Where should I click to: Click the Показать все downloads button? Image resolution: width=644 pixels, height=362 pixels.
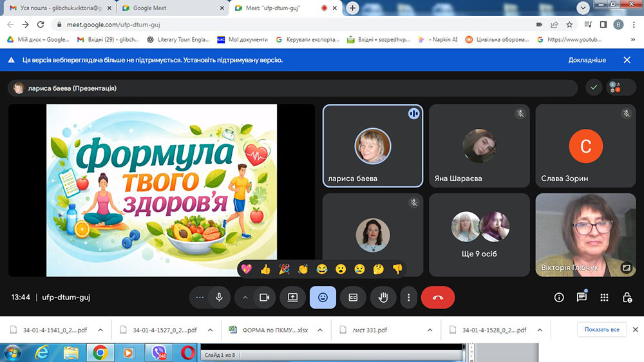point(601,330)
